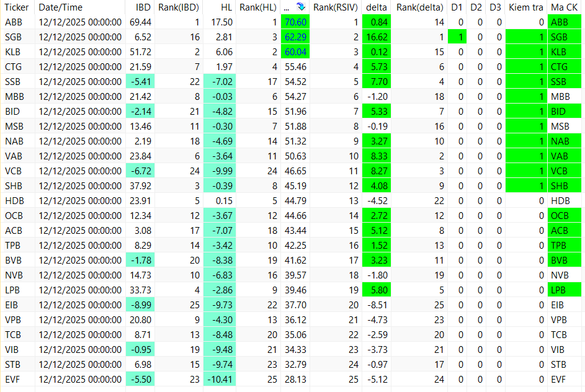585x392 pixels.
Task: Click the Rank(IBD) column header
Action: (178, 7)
